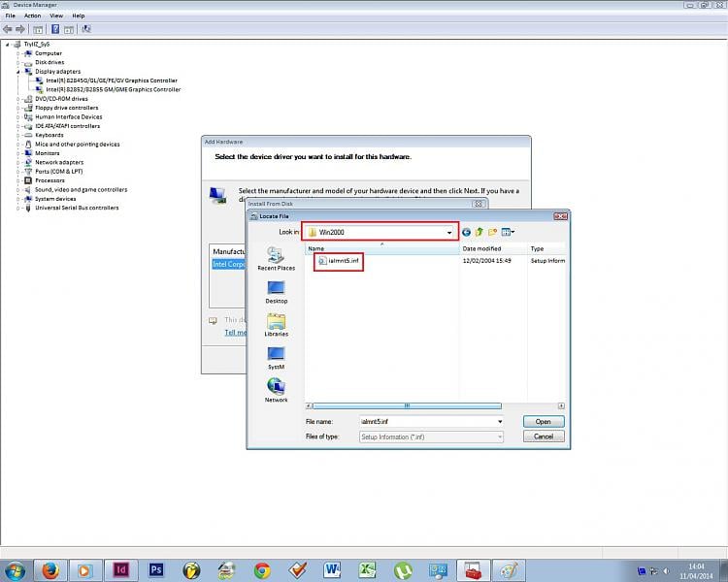Select Mice and other pointing devices
728x582 pixels.
(x=78, y=145)
